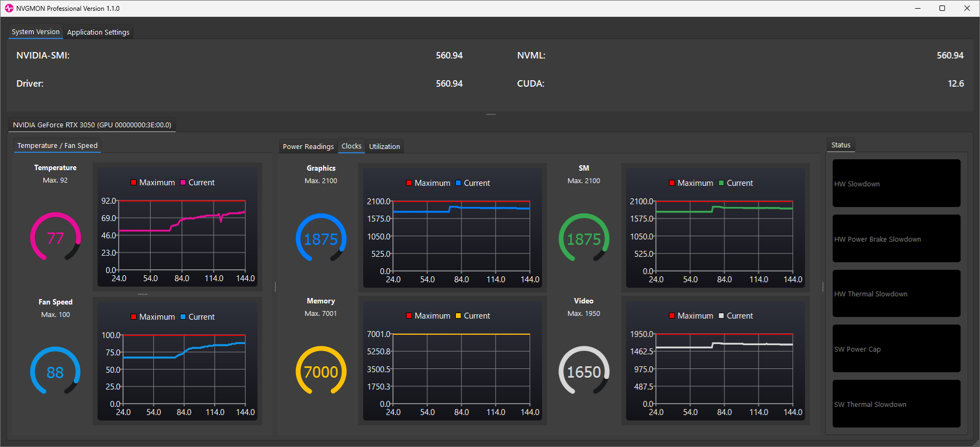
Task: Switch to Application Settings tab
Action: coord(98,33)
